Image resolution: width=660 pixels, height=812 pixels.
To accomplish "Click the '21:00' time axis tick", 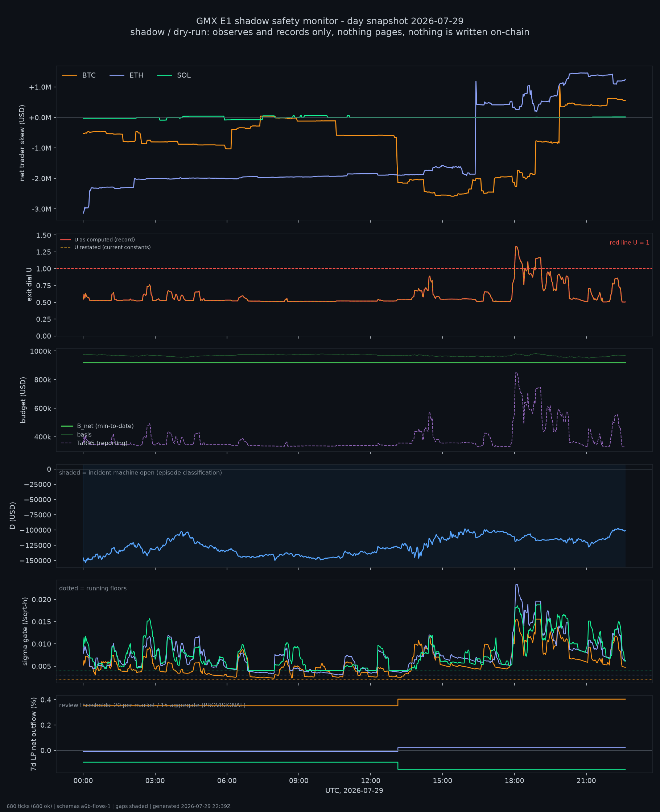I will click(x=586, y=781).
